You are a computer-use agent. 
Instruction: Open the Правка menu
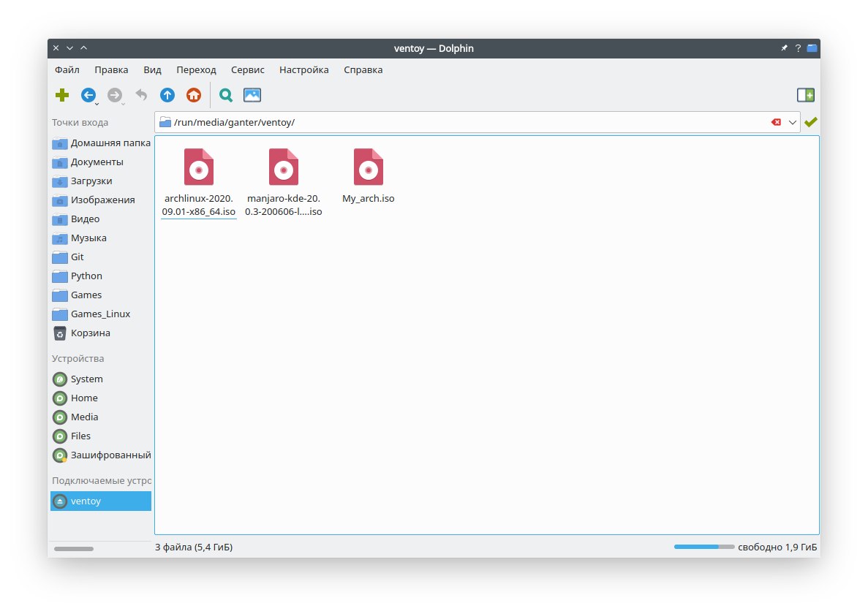pyautogui.click(x=111, y=69)
